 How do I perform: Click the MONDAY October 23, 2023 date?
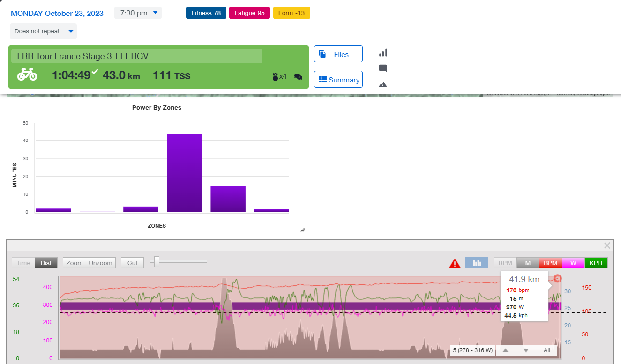tap(57, 13)
